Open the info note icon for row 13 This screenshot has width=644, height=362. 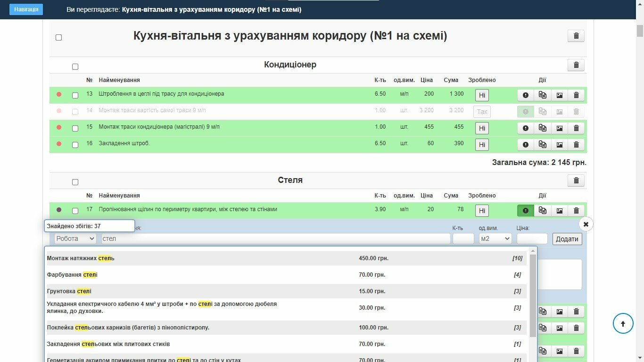(x=526, y=95)
